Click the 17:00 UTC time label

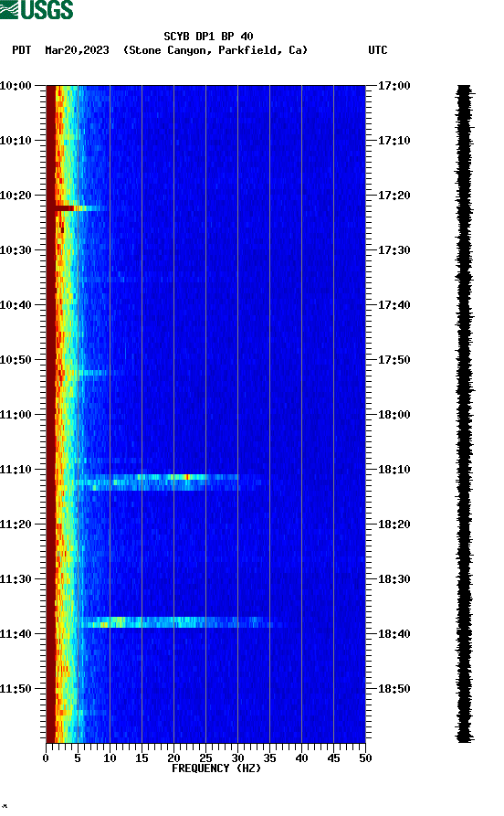394,85
